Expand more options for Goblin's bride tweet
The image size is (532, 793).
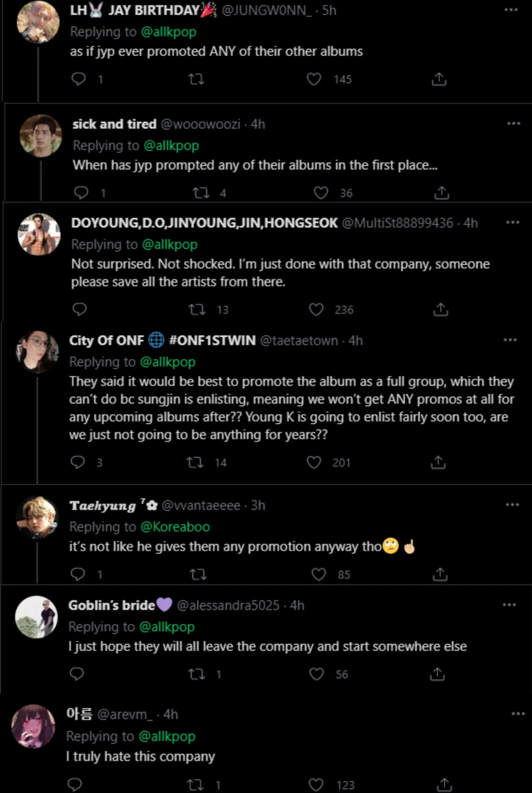pos(509,605)
